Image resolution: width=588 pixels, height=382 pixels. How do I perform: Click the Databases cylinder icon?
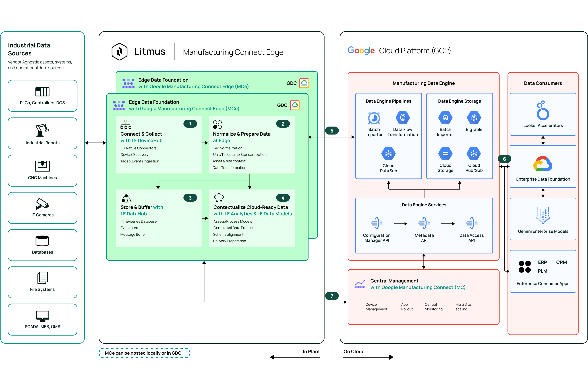pos(42,241)
